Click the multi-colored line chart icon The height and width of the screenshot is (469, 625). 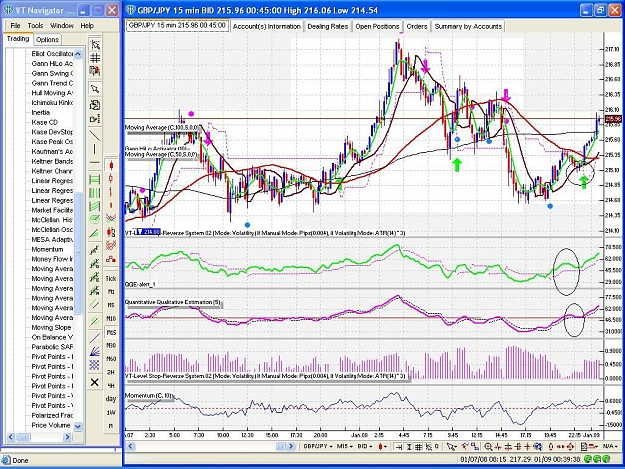coord(111,218)
